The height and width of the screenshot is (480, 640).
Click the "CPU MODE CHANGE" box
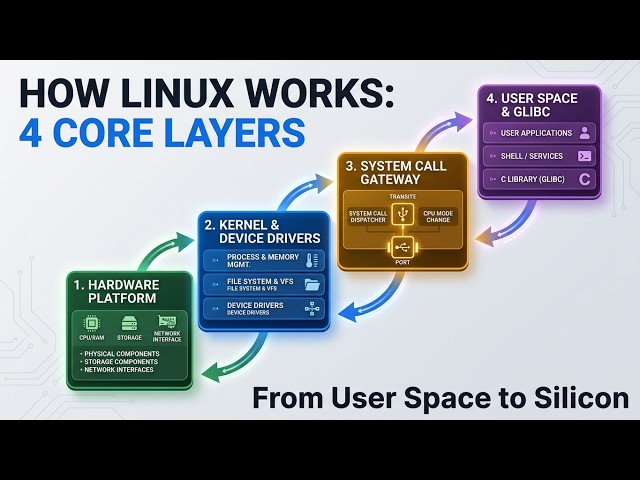[438, 217]
